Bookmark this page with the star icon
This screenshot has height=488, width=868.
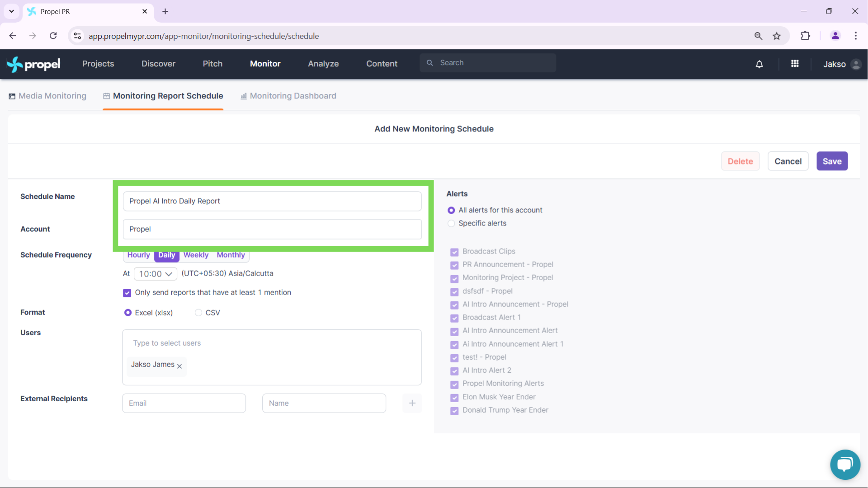click(x=777, y=36)
